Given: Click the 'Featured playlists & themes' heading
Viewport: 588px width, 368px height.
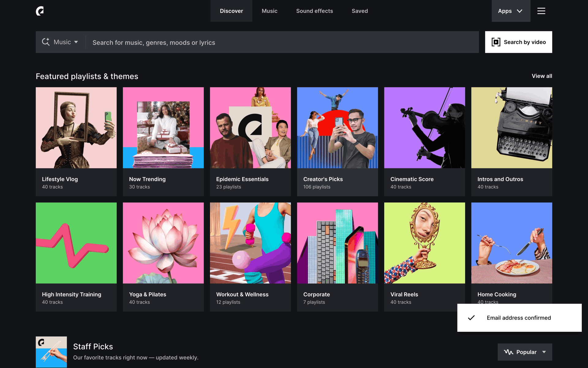Looking at the screenshot, I should pyautogui.click(x=87, y=76).
